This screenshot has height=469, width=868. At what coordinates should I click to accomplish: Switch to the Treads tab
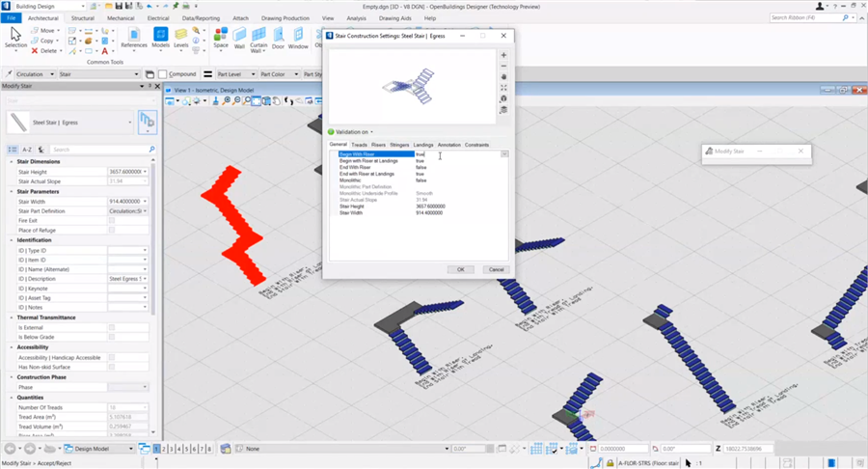[360, 145]
